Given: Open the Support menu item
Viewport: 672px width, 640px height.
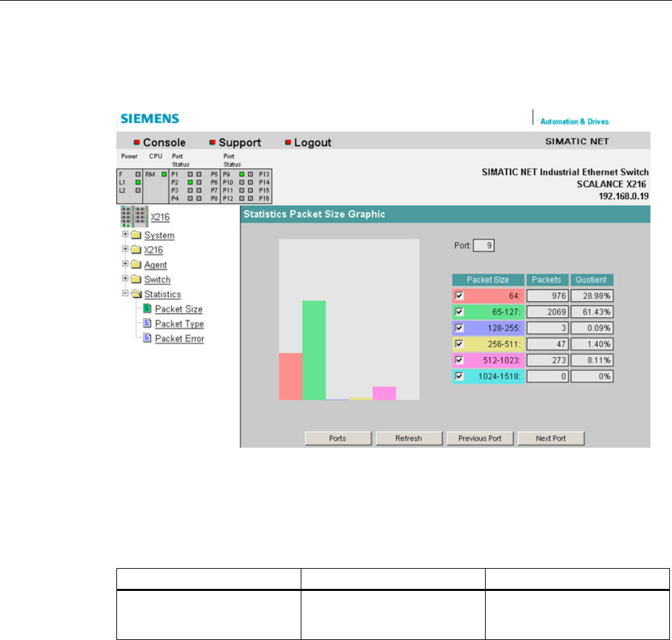Looking at the screenshot, I should coord(239,143).
